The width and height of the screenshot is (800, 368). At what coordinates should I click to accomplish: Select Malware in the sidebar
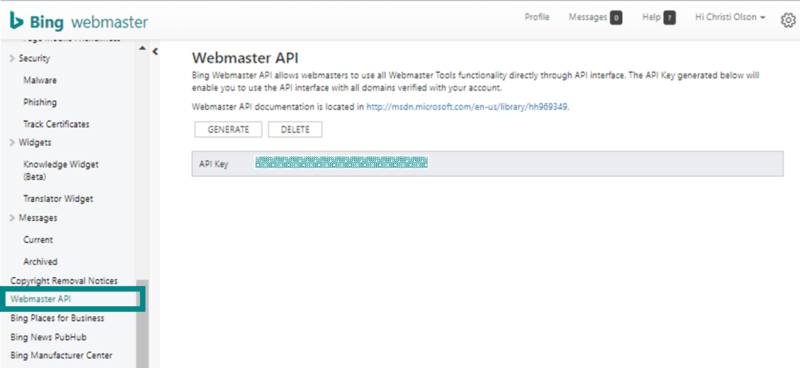point(40,80)
